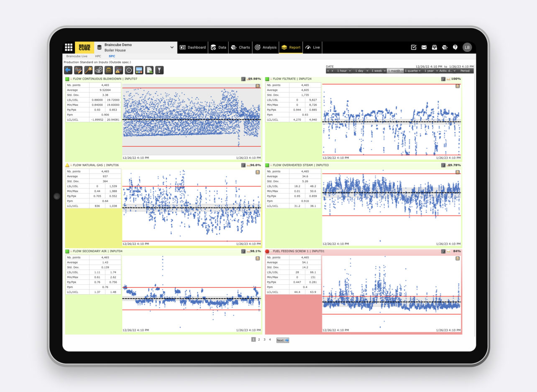
Task: Open the Analysis tab
Action: [266, 47]
